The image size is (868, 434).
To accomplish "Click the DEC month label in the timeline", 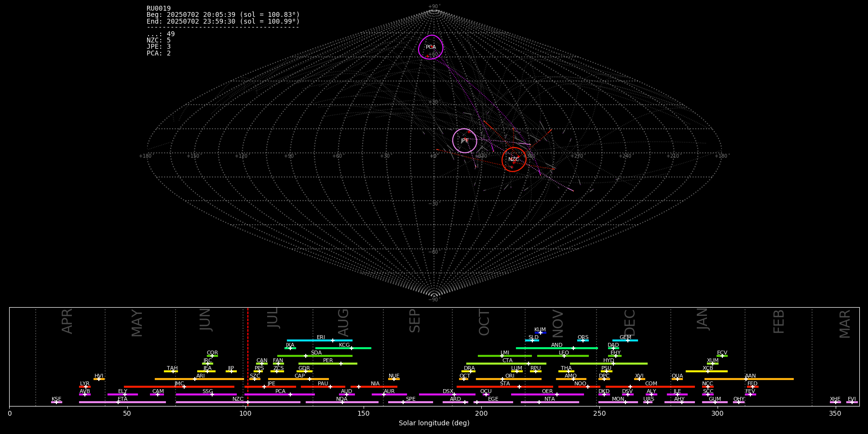I will pos(630,323).
